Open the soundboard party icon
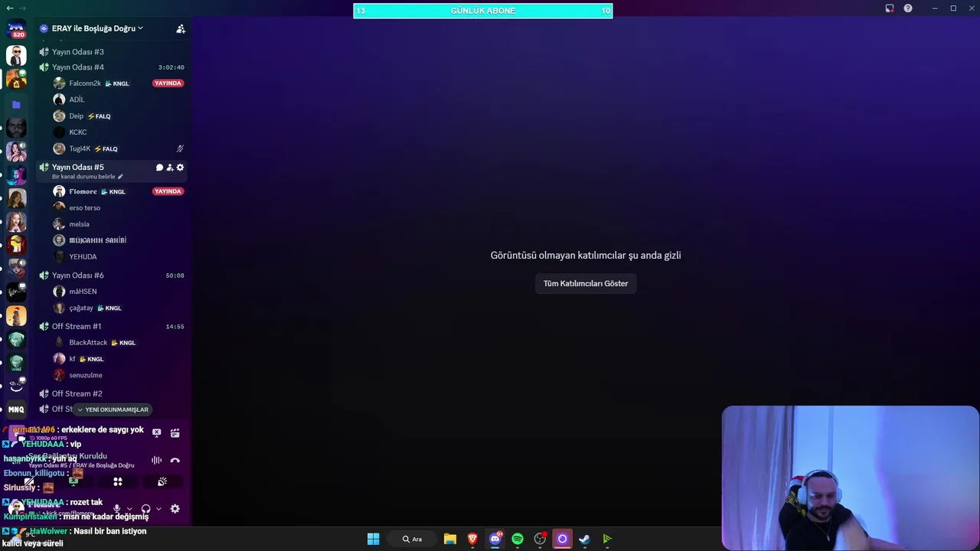980x551 pixels. click(162, 481)
